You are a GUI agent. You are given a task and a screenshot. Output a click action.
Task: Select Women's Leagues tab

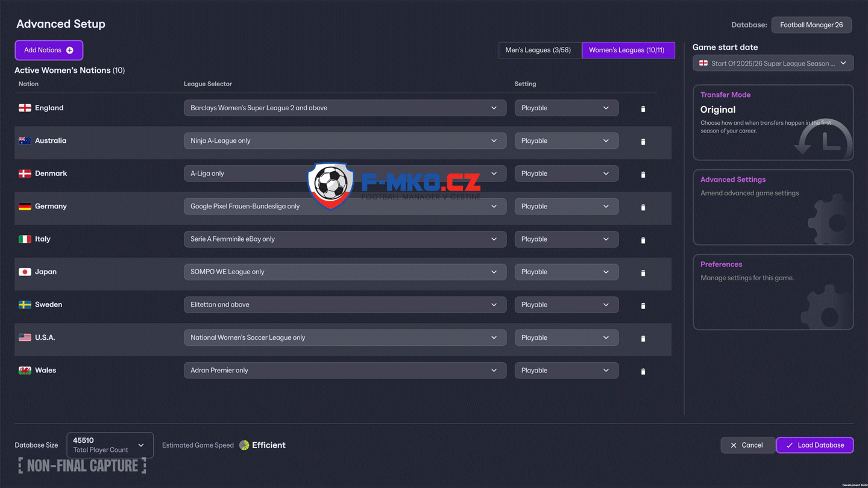tap(627, 50)
